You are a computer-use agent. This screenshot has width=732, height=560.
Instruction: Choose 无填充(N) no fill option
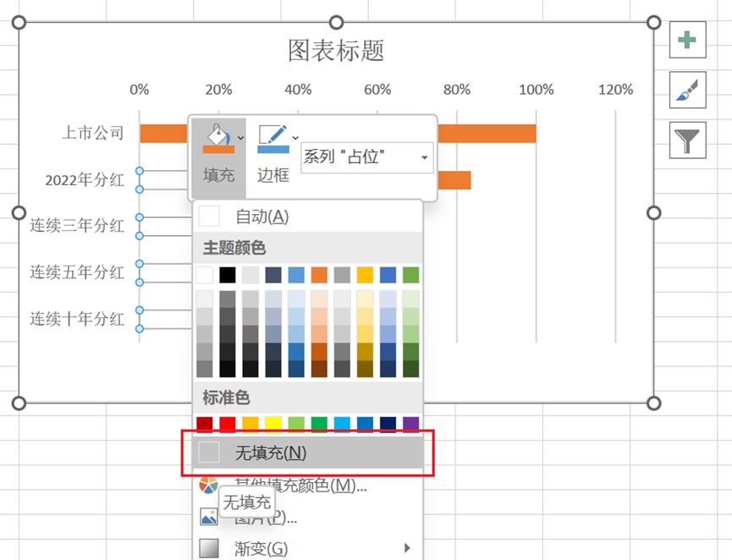(x=308, y=453)
